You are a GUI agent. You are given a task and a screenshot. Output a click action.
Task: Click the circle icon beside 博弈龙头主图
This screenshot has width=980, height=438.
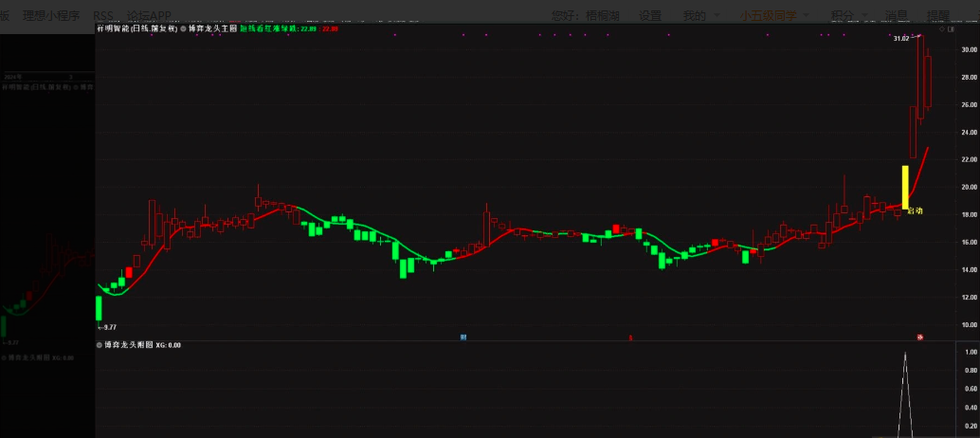coord(184,29)
